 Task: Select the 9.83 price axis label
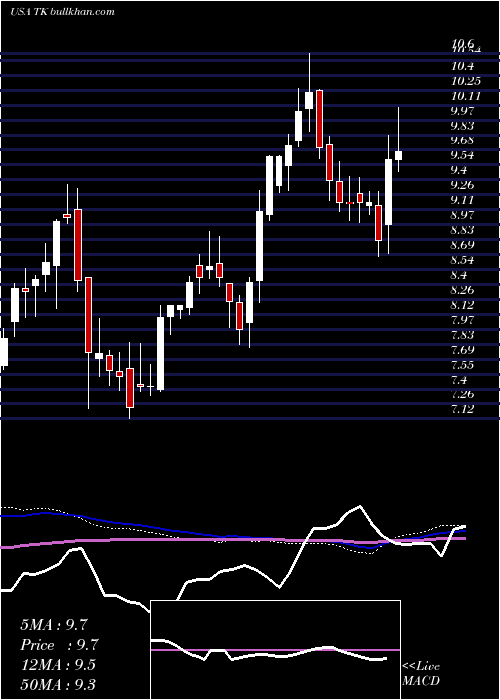point(462,126)
